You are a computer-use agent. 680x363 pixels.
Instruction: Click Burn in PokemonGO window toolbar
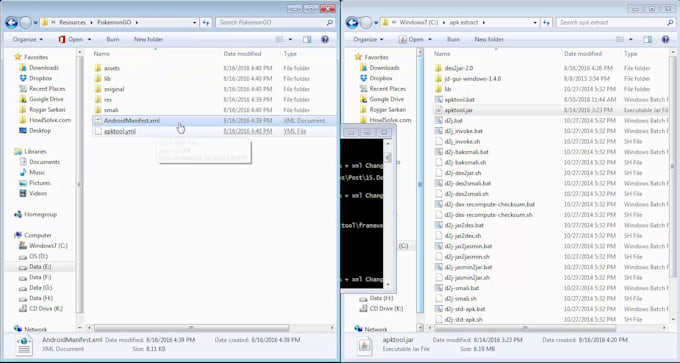pyautogui.click(x=113, y=39)
